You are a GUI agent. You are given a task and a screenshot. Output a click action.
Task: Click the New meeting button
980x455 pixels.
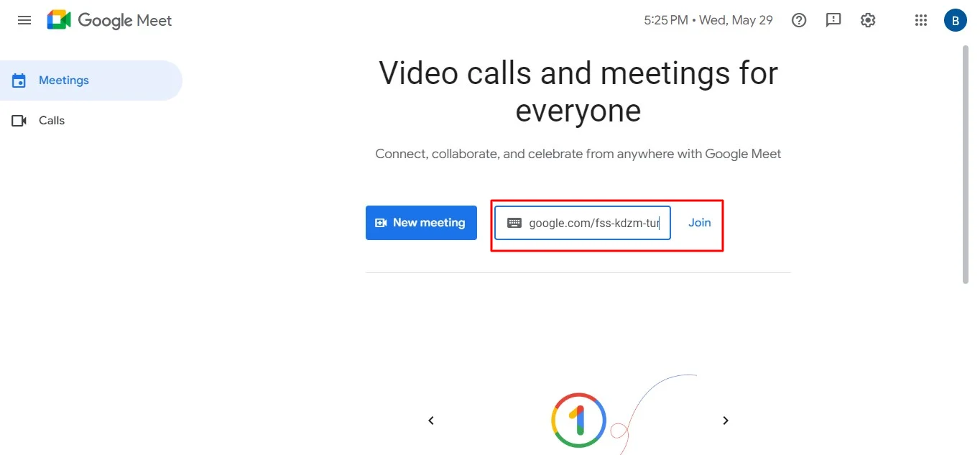pyautogui.click(x=421, y=223)
